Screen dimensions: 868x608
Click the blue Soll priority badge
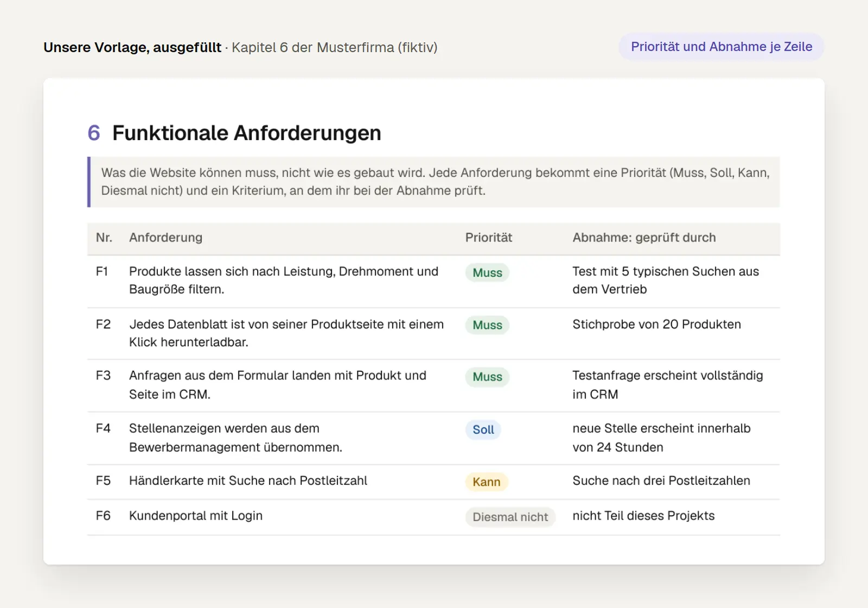tap(483, 429)
